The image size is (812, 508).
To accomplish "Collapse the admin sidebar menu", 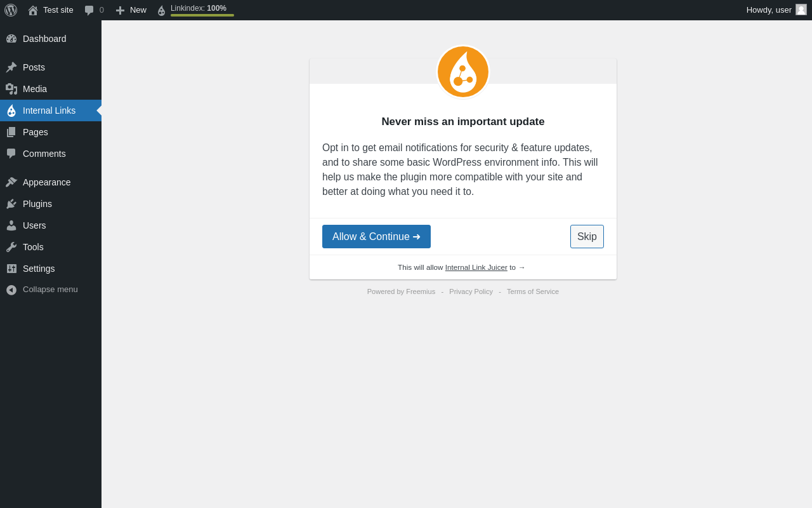I will (51, 290).
